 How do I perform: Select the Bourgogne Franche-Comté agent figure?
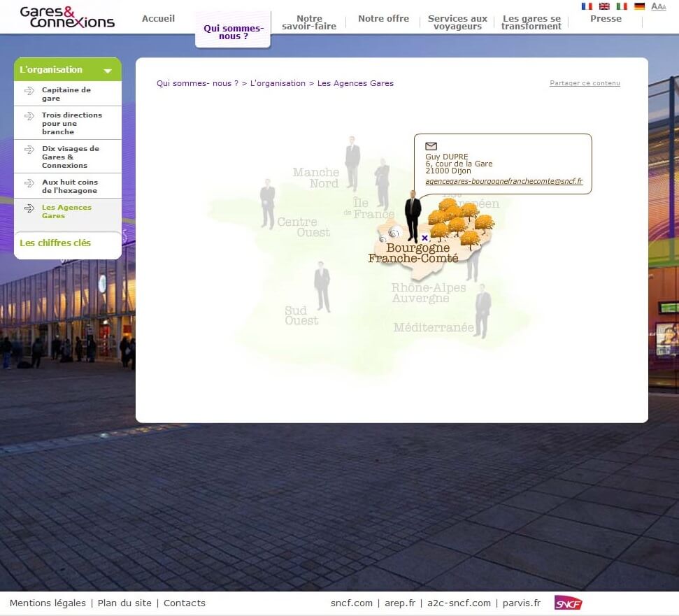pyautogui.click(x=413, y=217)
